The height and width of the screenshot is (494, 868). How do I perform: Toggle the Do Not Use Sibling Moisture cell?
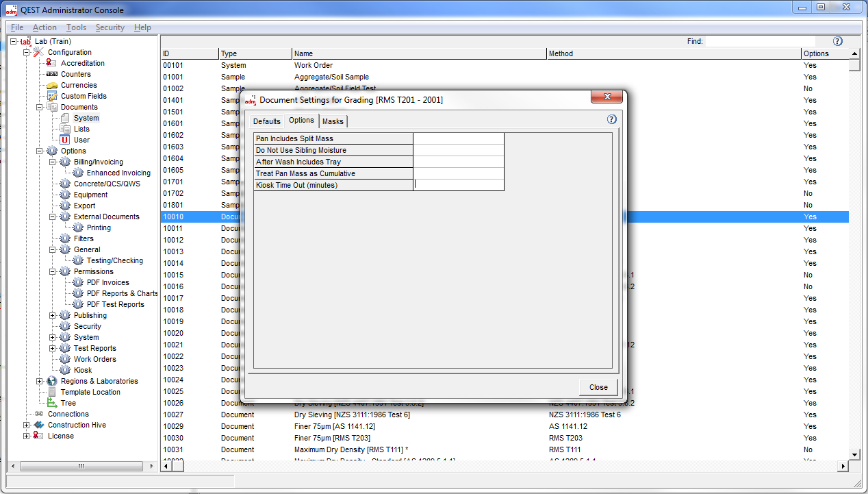(458, 150)
